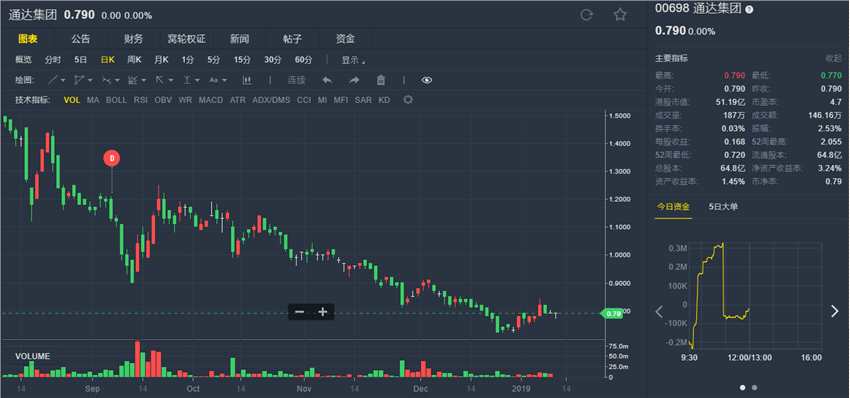This screenshot has height=398, width=850.
Task: Toggle the KD indicator
Action: [384, 100]
